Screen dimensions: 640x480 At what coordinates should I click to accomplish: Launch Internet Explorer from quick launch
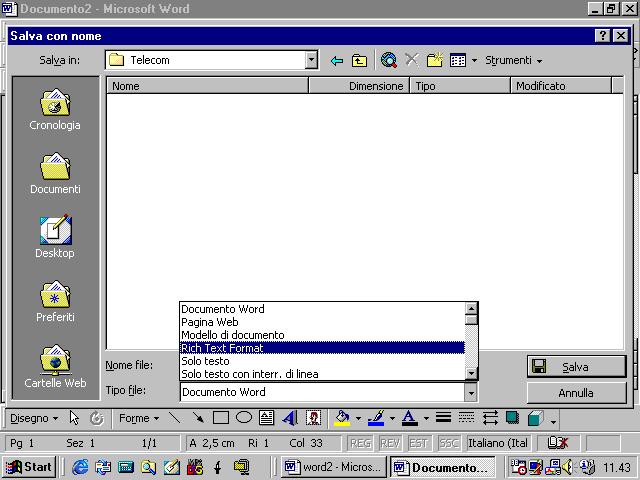click(x=80, y=467)
